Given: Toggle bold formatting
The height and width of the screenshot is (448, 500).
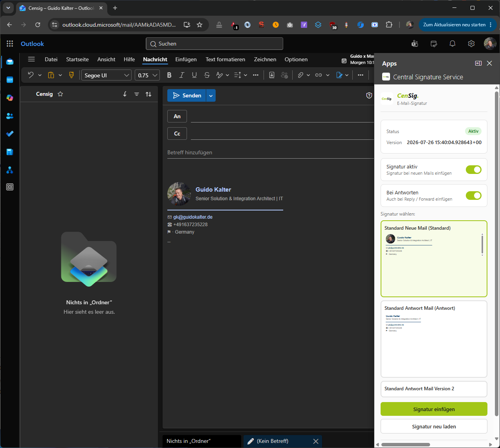Looking at the screenshot, I should [x=169, y=75].
